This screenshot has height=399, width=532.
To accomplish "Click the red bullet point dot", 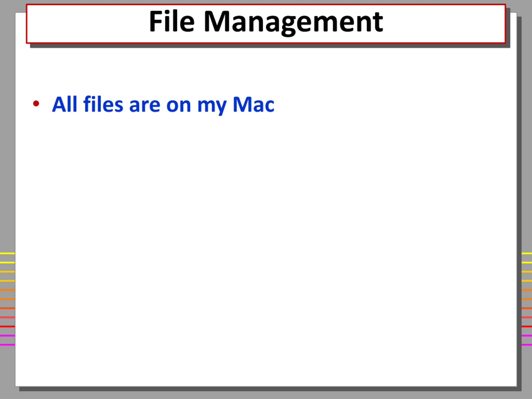I will (x=36, y=104).
